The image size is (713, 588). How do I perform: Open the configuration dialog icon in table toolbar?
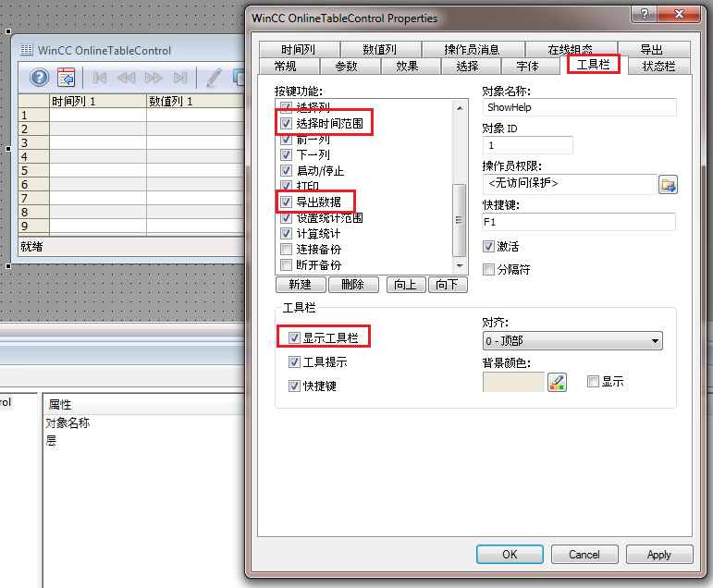[67, 78]
